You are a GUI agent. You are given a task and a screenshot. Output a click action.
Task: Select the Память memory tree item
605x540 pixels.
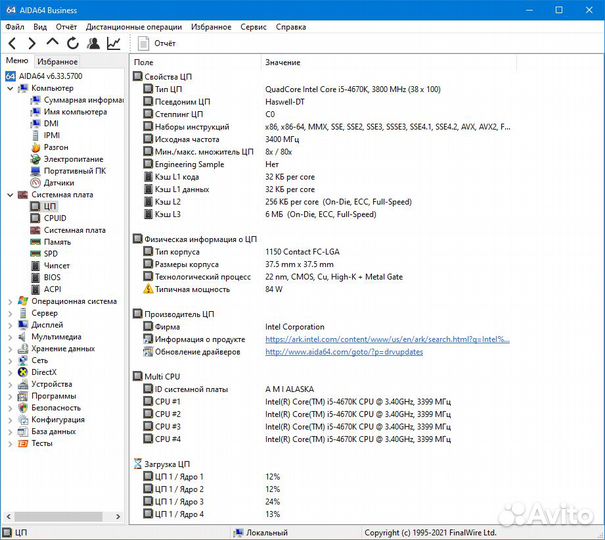point(57,242)
